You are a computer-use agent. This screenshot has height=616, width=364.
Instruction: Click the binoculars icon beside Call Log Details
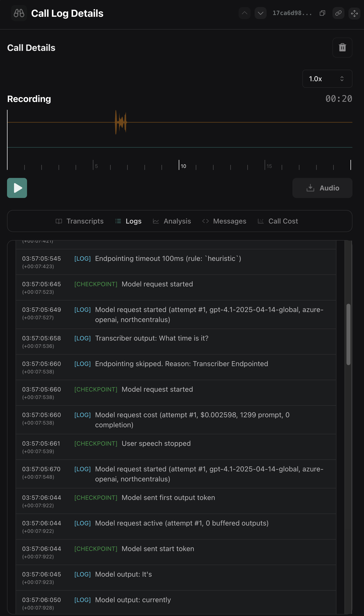coord(19,13)
